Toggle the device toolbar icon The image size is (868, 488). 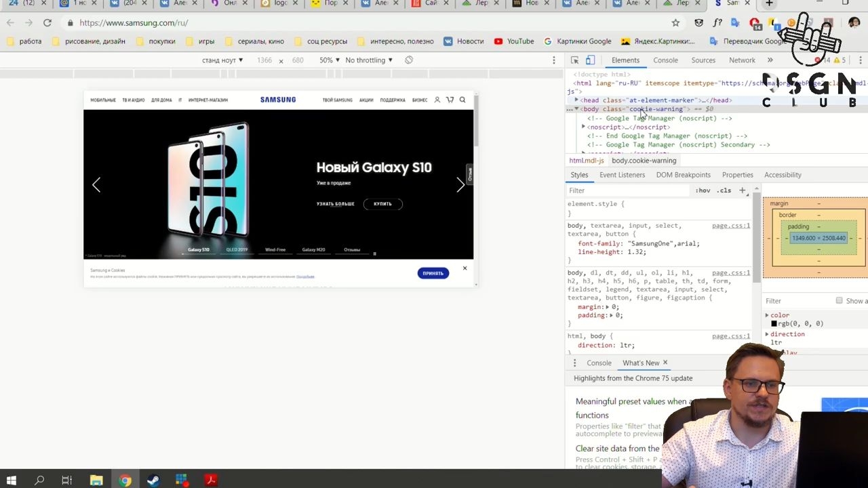click(590, 60)
